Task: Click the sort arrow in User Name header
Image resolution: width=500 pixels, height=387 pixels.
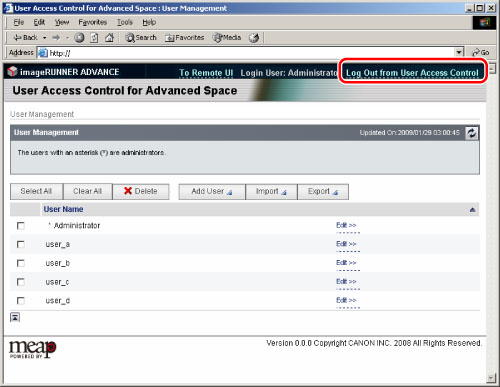Action: (472, 210)
